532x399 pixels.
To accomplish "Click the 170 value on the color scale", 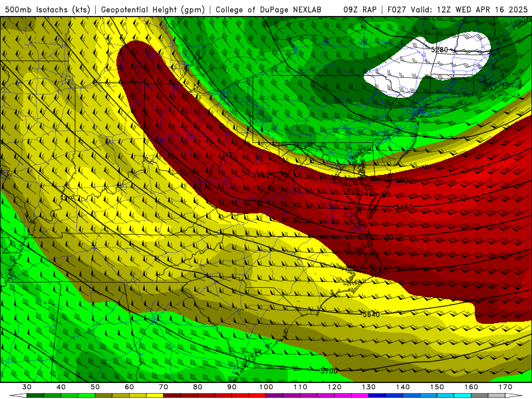I will point(505,387).
